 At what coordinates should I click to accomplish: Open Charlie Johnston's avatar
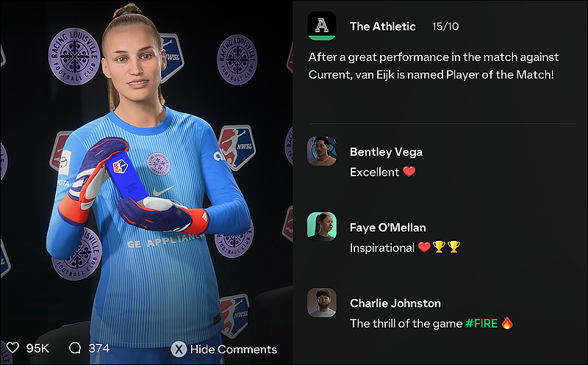(x=322, y=303)
